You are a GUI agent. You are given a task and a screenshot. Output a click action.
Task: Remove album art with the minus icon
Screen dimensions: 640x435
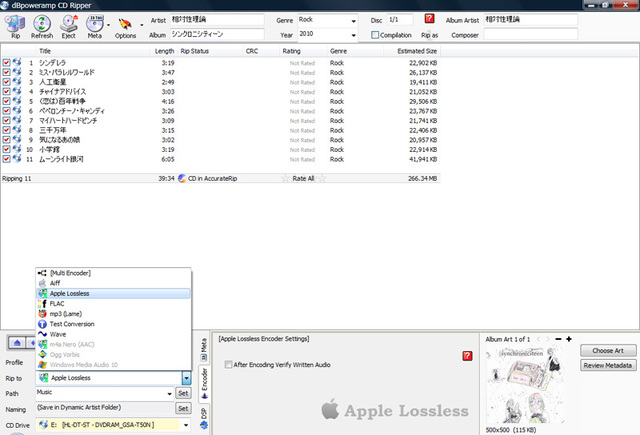pos(558,340)
